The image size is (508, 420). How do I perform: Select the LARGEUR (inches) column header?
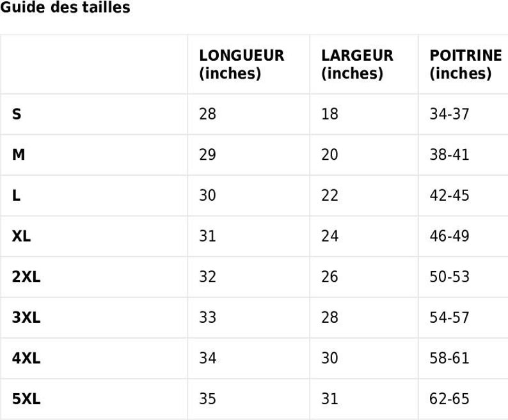357,64
